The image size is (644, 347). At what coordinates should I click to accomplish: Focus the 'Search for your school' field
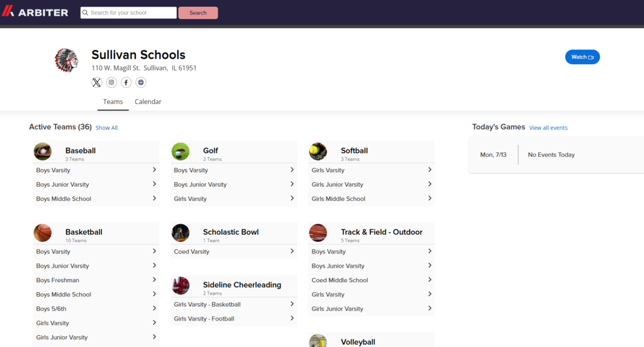tap(128, 13)
